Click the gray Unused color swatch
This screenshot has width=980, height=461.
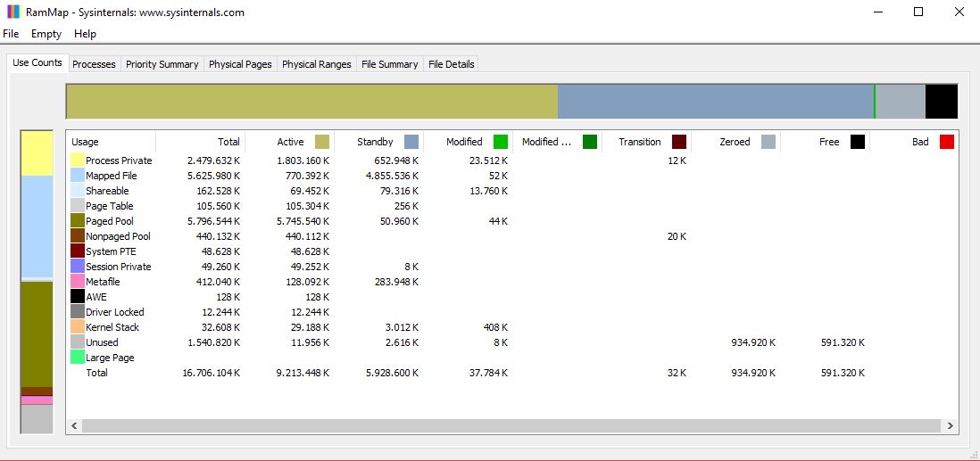(x=78, y=342)
